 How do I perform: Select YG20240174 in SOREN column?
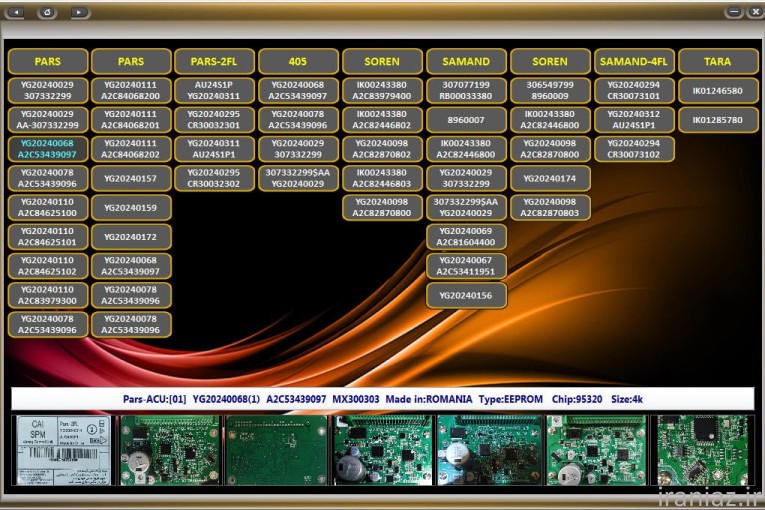(x=550, y=178)
